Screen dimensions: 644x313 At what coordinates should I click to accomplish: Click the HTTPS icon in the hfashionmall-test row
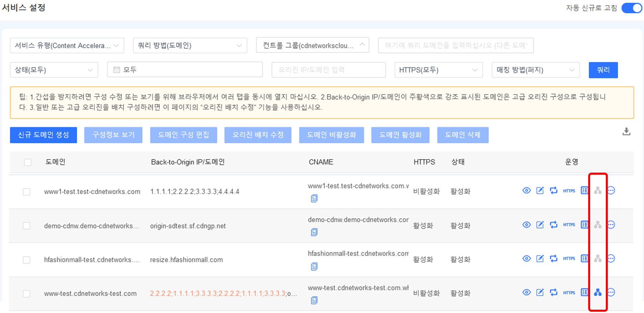pyautogui.click(x=569, y=259)
